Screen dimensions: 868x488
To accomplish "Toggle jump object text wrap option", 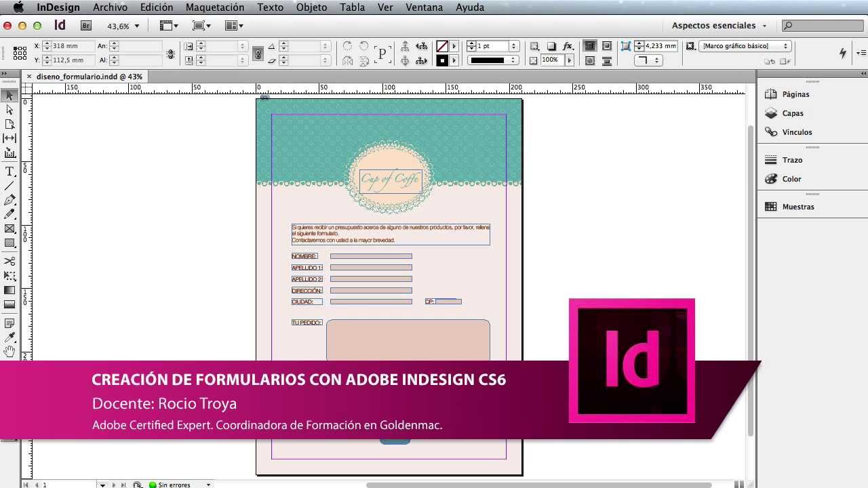I will (x=607, y=60).
